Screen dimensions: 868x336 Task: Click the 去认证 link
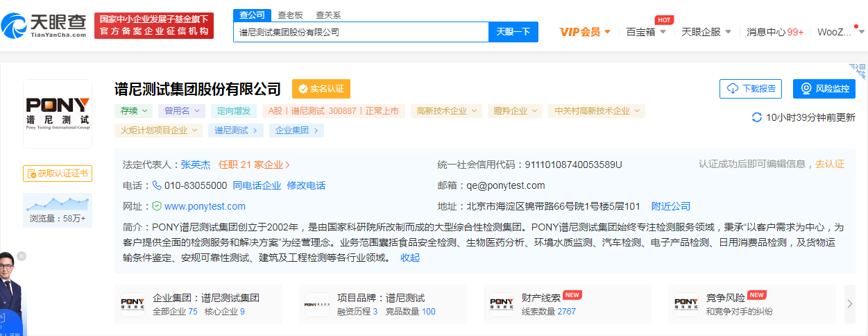pos(830,164)
